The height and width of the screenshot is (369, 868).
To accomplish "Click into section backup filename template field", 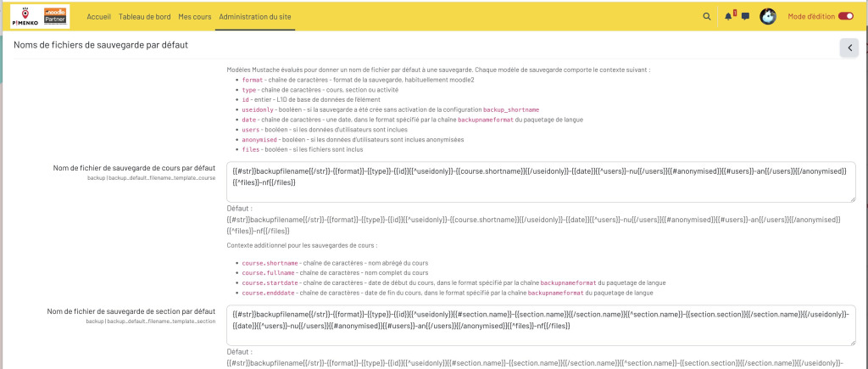I will 542,325.
